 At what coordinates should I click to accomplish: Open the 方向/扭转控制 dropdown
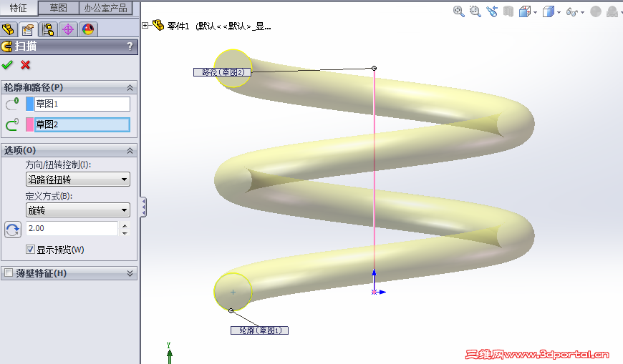78,179
